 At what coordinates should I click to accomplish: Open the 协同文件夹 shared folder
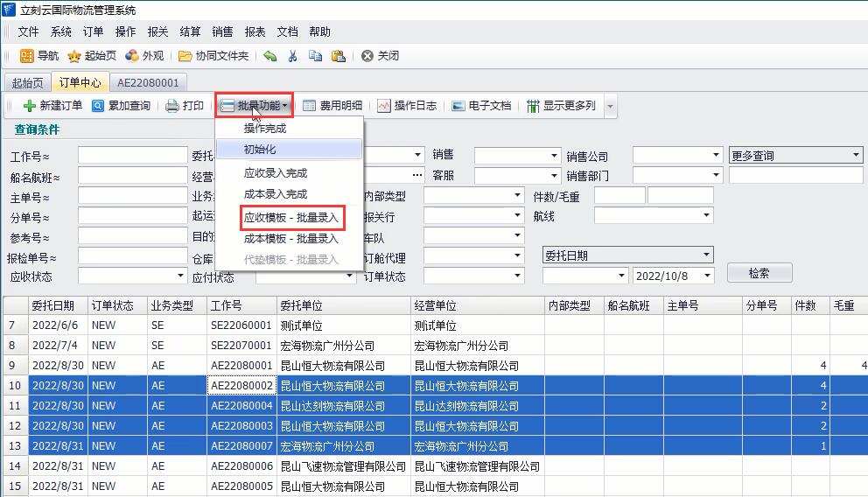(213, 56)
